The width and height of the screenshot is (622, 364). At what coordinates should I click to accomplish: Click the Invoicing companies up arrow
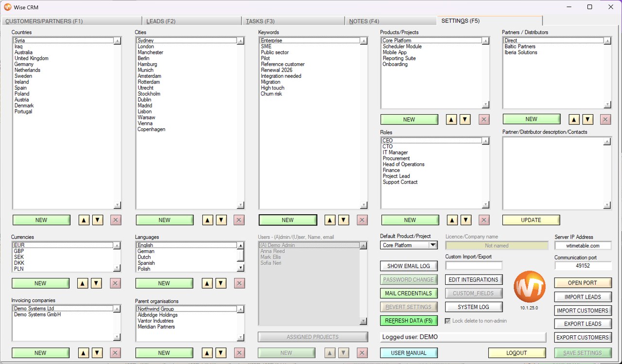click(83, 353)
